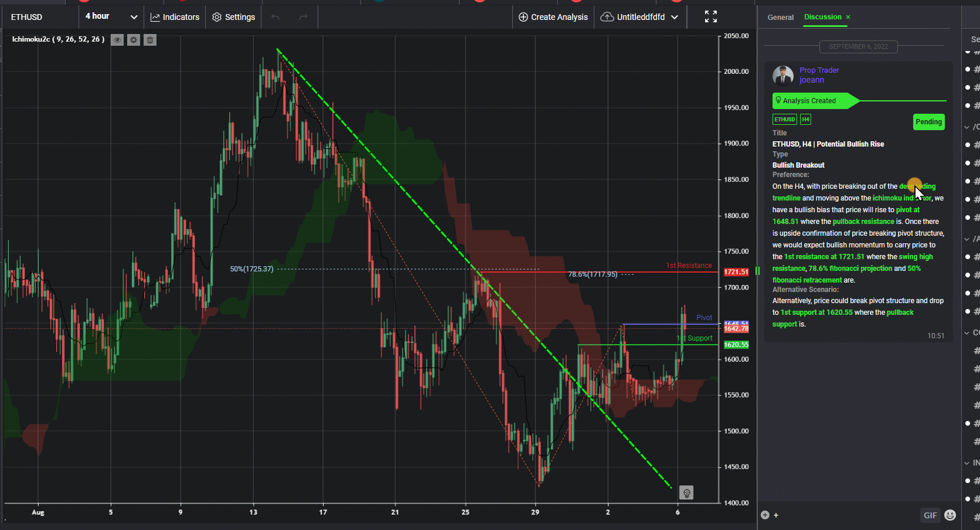980x530 pixels.
Task: Switch to the General tab
Action: pyautogui.click(x=781, y=18)
